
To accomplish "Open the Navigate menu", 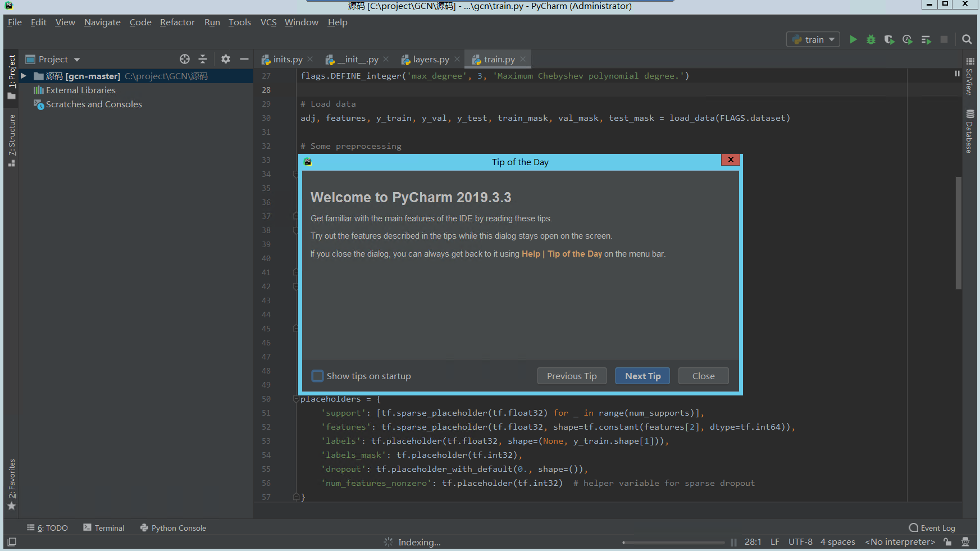I will pos(102,22).
